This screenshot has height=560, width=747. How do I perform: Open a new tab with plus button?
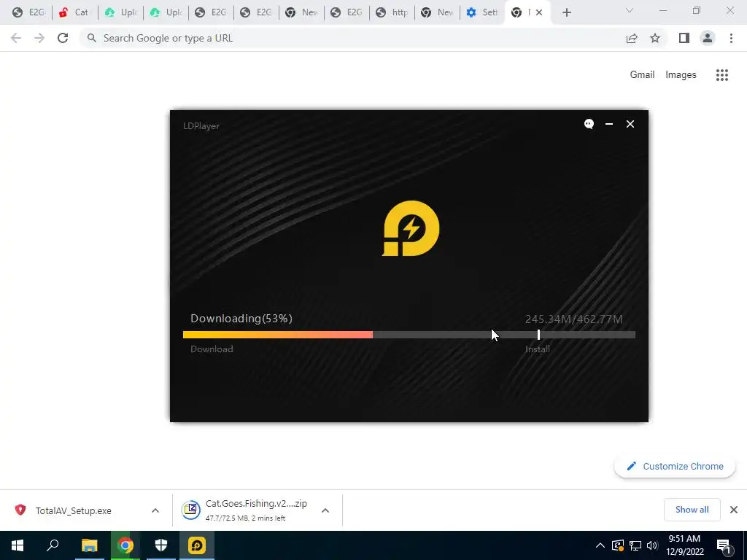point(566,12)
